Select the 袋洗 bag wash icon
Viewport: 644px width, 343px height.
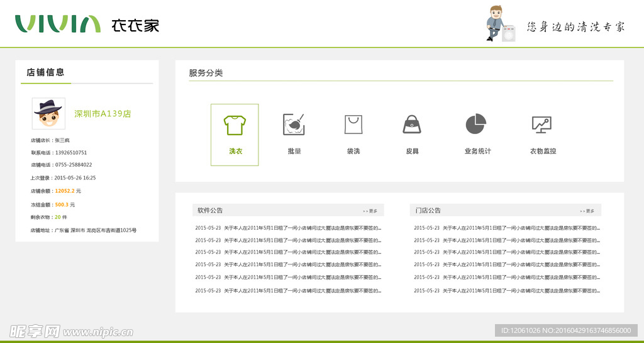coord(353,125)
